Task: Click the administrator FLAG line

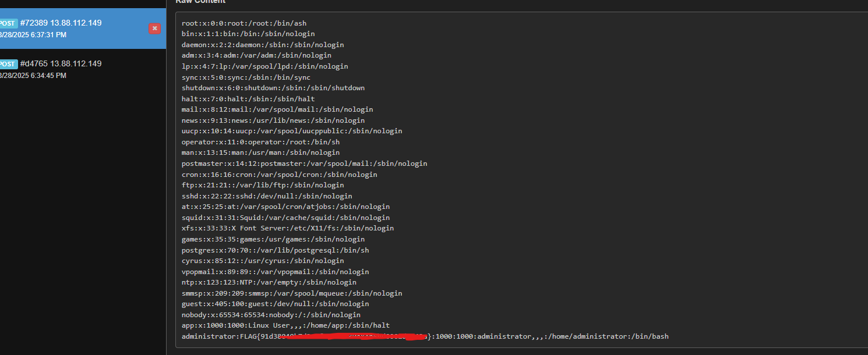Action: coord(425,336)
